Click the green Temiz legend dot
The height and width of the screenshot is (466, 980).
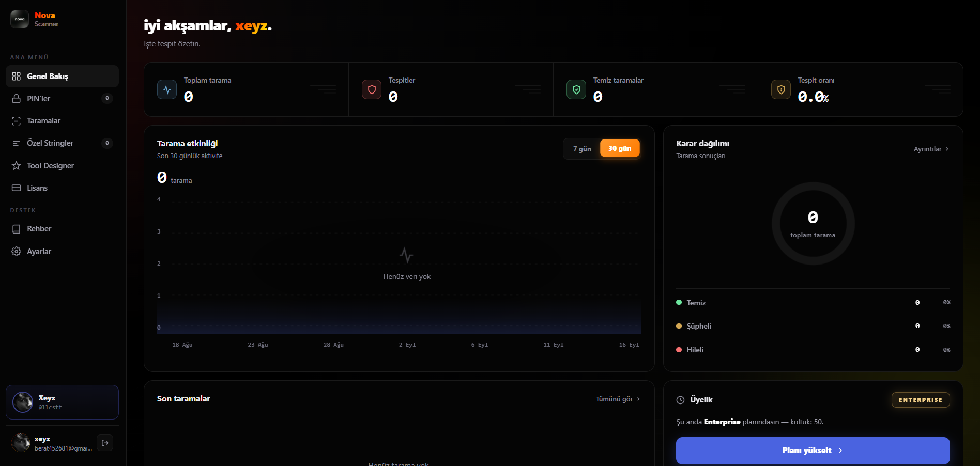pos(679,302)
